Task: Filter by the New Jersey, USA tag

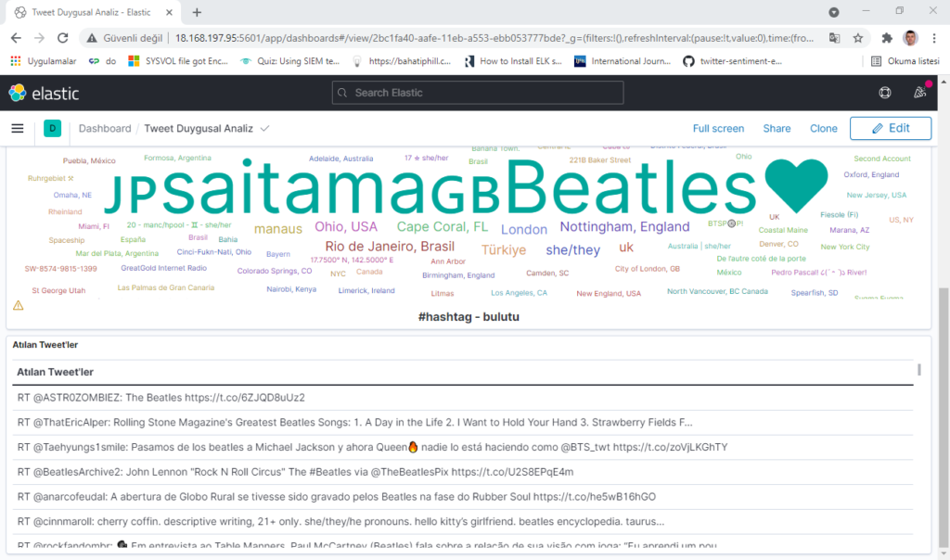Action: (x=876, y=195)
